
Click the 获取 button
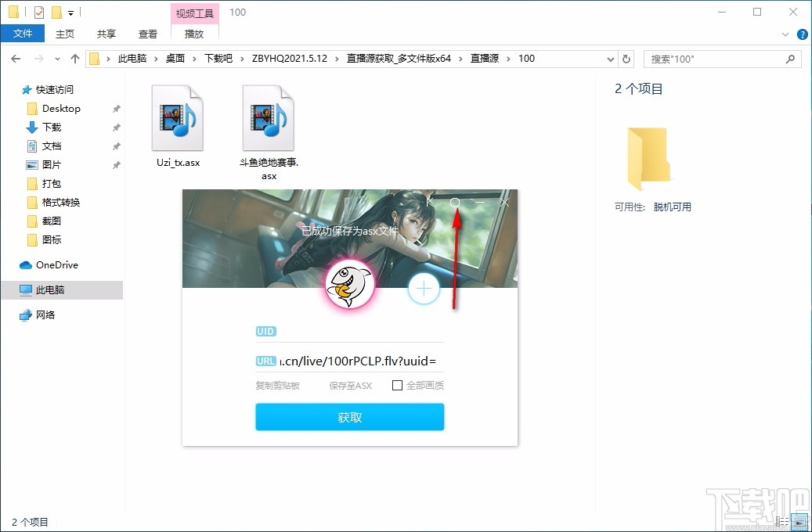(x=349, y=417)
